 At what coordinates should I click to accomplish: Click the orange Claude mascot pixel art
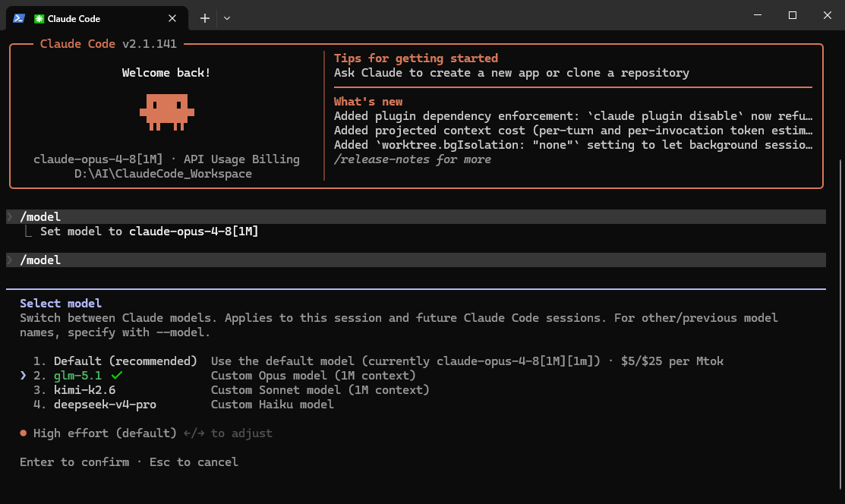pos(167,112)
